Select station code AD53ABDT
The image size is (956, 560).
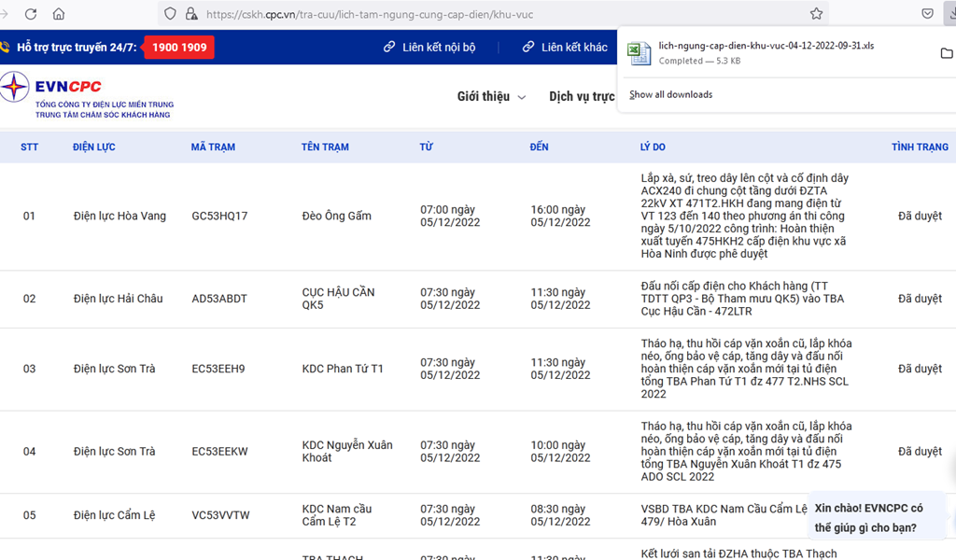click(x=219, y=299)
